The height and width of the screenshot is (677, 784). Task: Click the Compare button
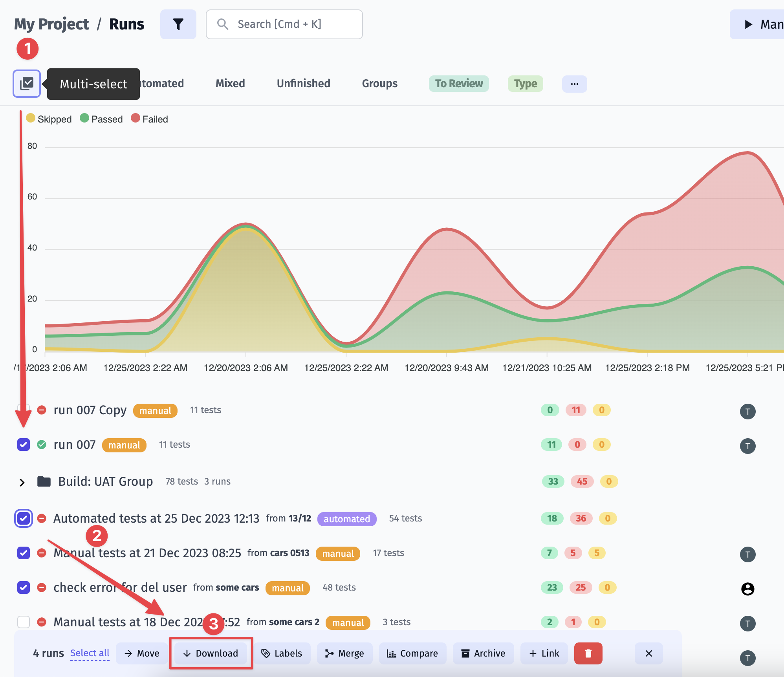(412, 653)
